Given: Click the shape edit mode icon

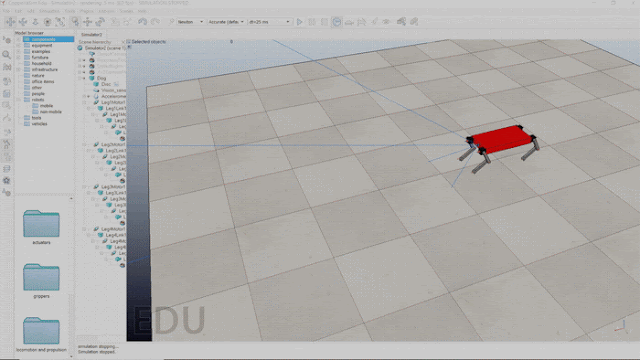Looking at the screenshot, I should pyautogui.click(x=7, y=105).
